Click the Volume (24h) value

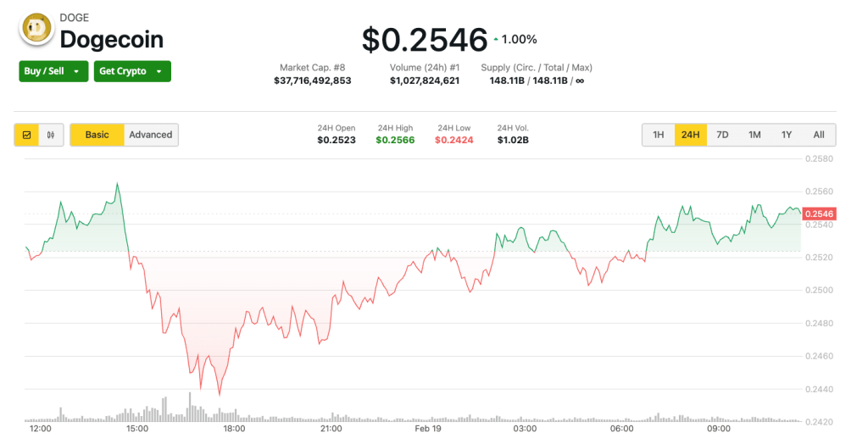click(x=425, y=80)
